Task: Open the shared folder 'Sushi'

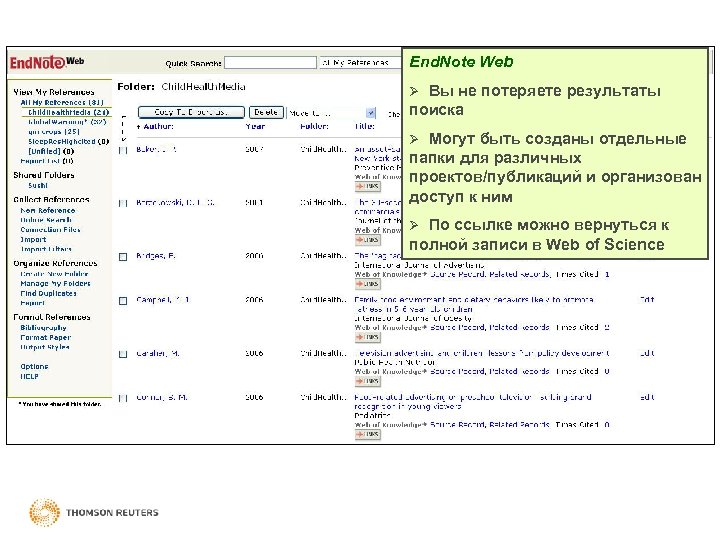Action: click(x=38, y=186)
